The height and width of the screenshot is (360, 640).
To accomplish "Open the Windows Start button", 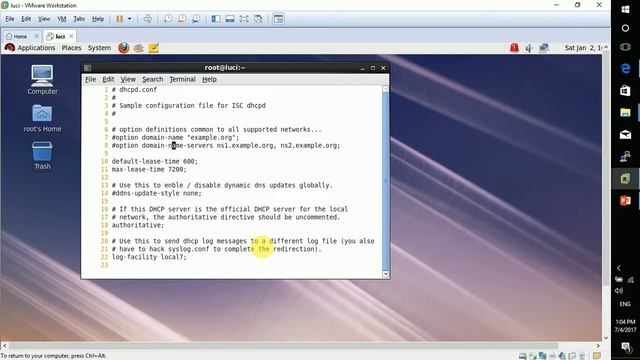I will [625, 9].
